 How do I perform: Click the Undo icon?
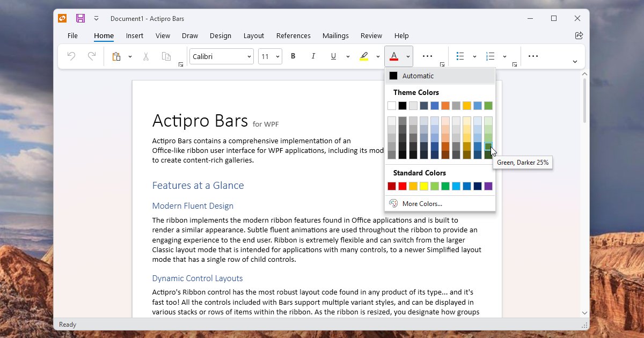pos(71,56)
